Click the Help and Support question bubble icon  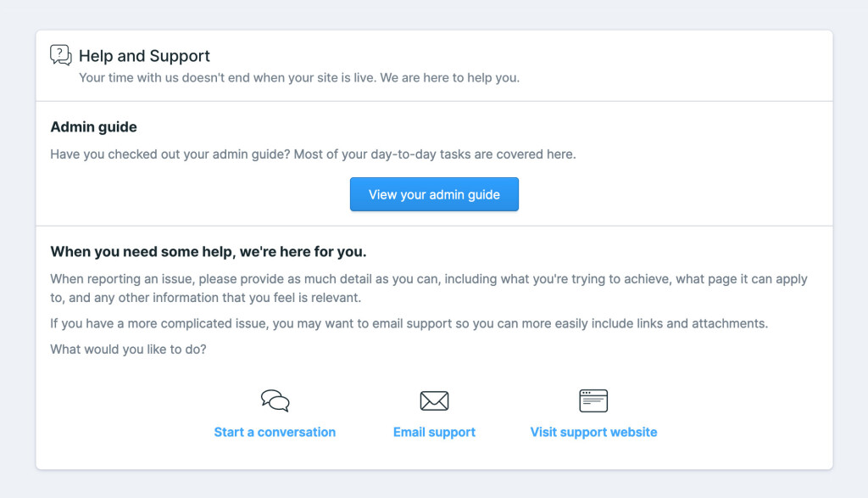[x=61, y=55]
